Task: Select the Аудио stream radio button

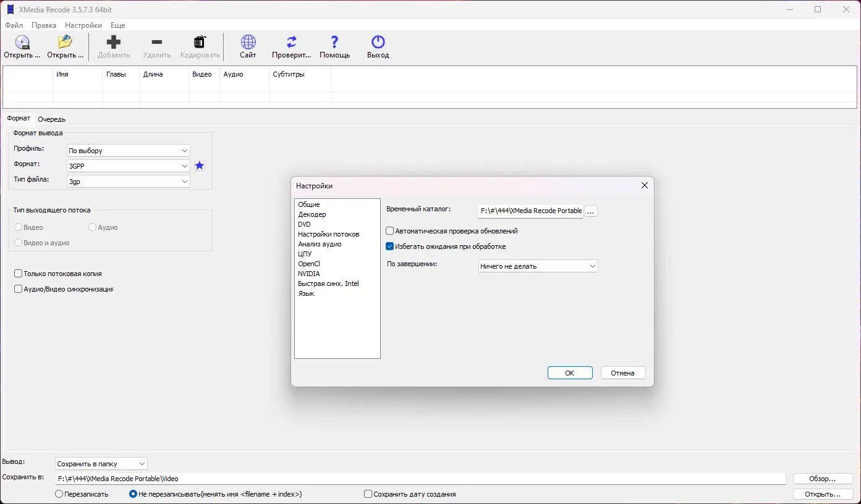Action: [93, 227]
